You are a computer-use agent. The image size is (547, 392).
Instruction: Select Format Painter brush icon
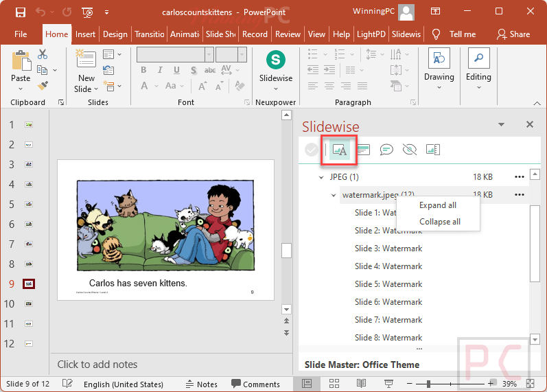click(x=43, y=86)
